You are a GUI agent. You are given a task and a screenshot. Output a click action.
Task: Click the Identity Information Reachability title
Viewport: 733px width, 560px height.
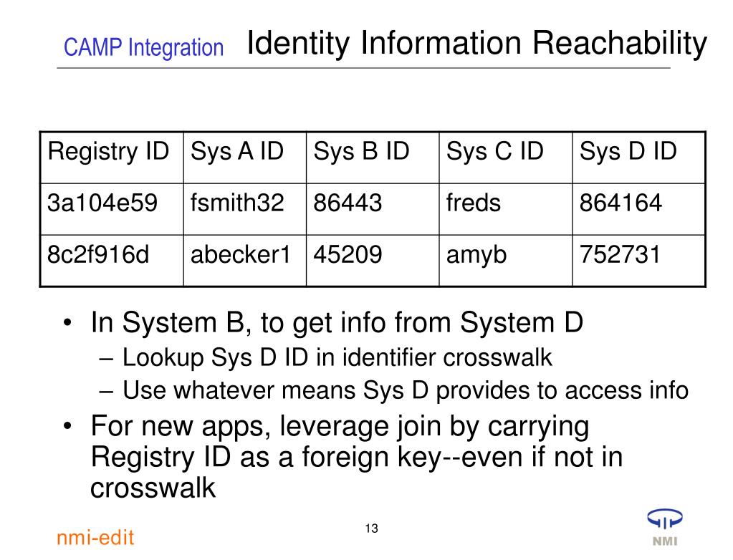pos(476,44)
